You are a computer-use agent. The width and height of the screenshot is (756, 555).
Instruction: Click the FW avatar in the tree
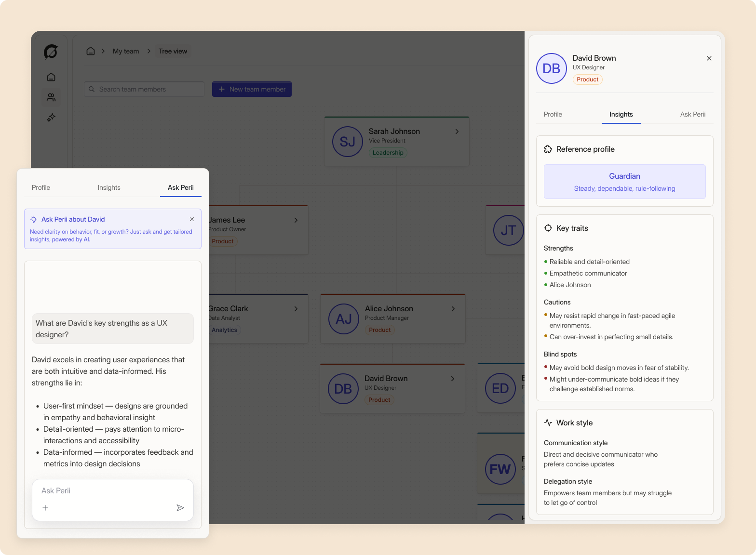pyautogui.click(x=500, y=469)
